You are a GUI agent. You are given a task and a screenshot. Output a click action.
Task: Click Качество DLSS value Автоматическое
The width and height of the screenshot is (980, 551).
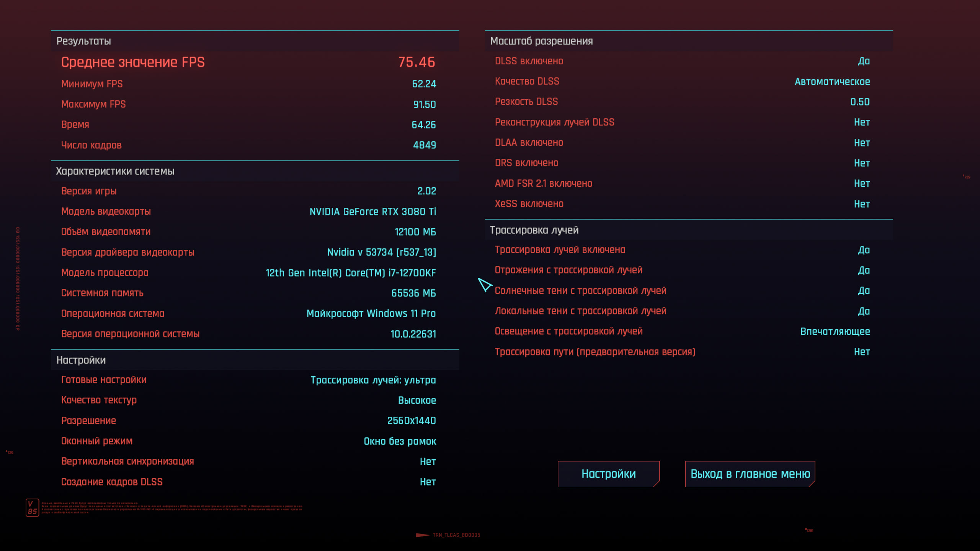[x=832, y=82]
